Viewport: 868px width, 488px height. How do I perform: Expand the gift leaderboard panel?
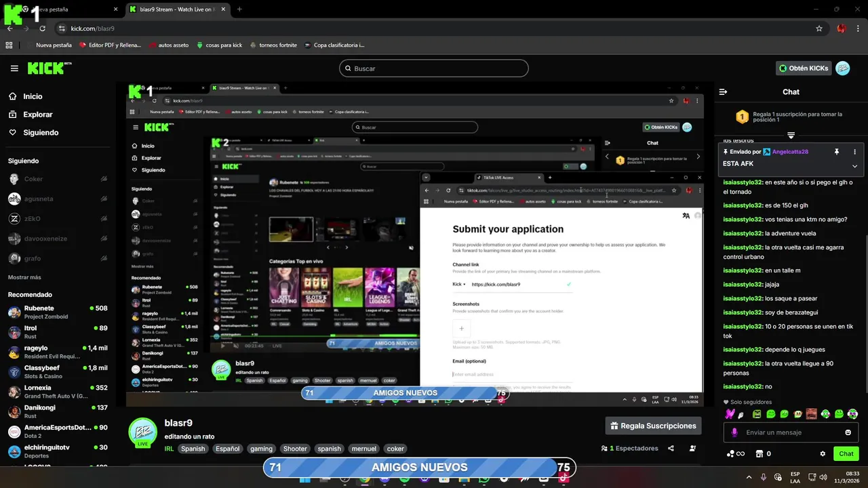(x=791, y=136)
